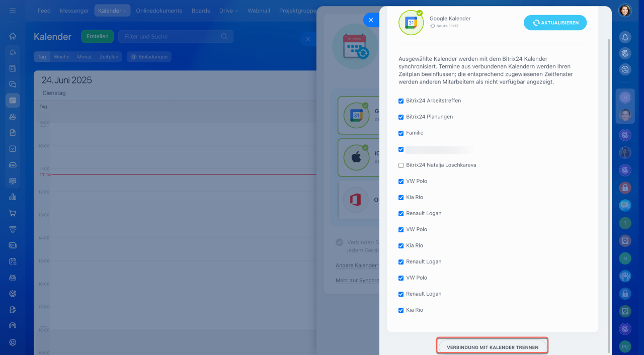Uncheck the Familie calendar checkbox
The width and height of the screenshot is (644, 355).
click(x=401, y=133)
